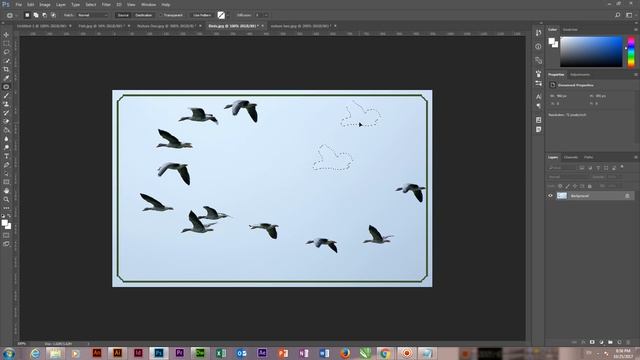Screen dimensions: 640x360
Task: Select the Dodge tool
Action: point(6,147)
